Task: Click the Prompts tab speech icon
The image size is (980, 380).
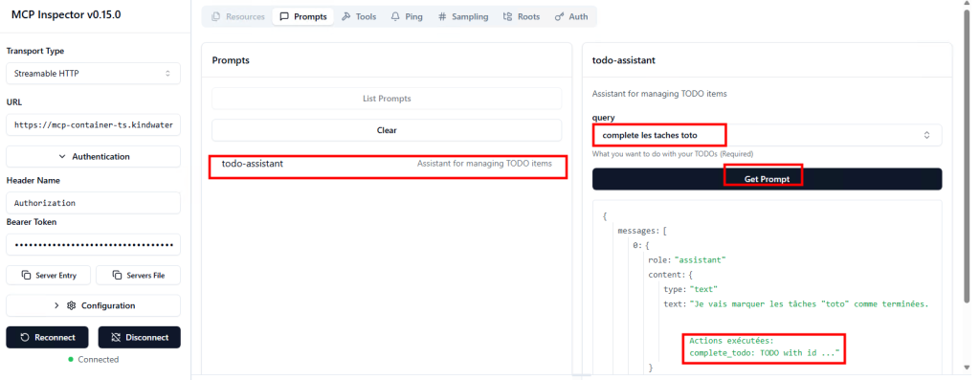Action: coord(284,17)
